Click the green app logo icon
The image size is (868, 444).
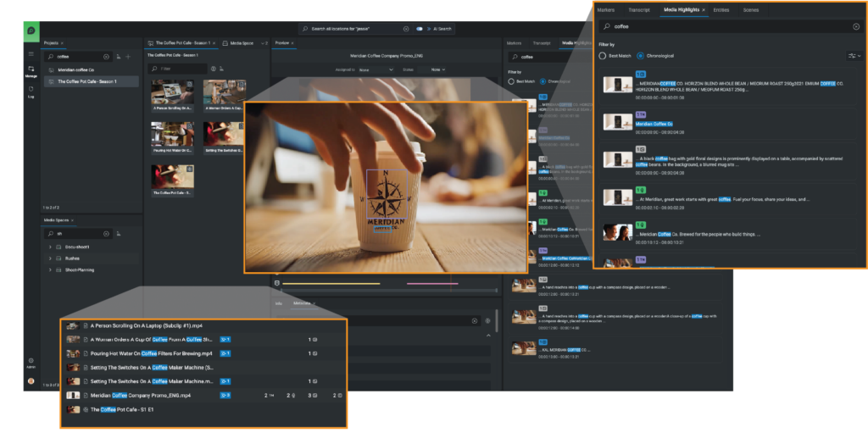[31, 31]
